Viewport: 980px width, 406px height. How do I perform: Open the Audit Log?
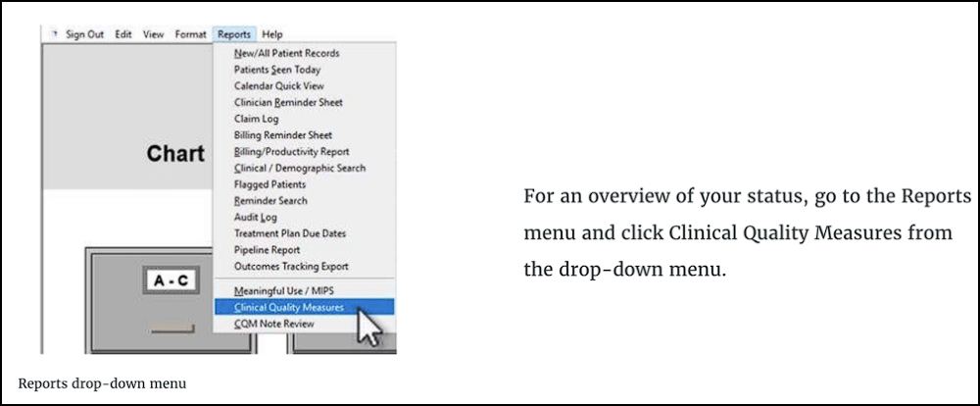click(x=256, y=217)
